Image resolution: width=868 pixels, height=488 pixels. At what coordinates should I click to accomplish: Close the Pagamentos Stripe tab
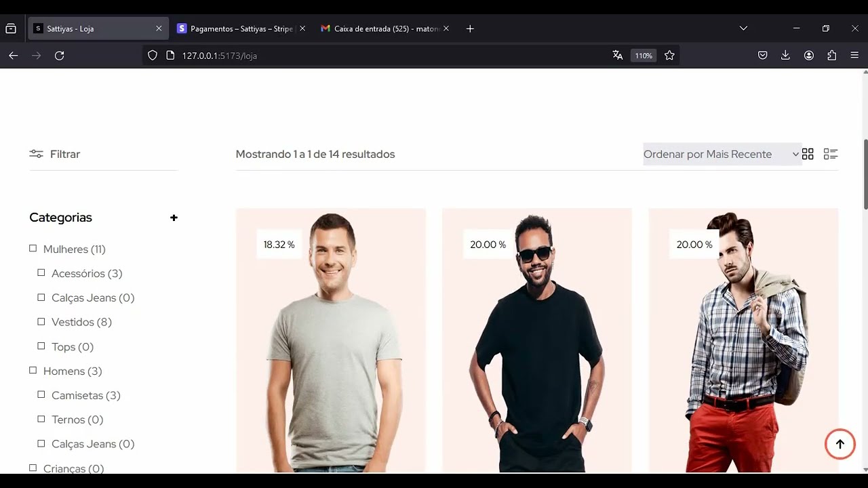[x=302, y=28]
